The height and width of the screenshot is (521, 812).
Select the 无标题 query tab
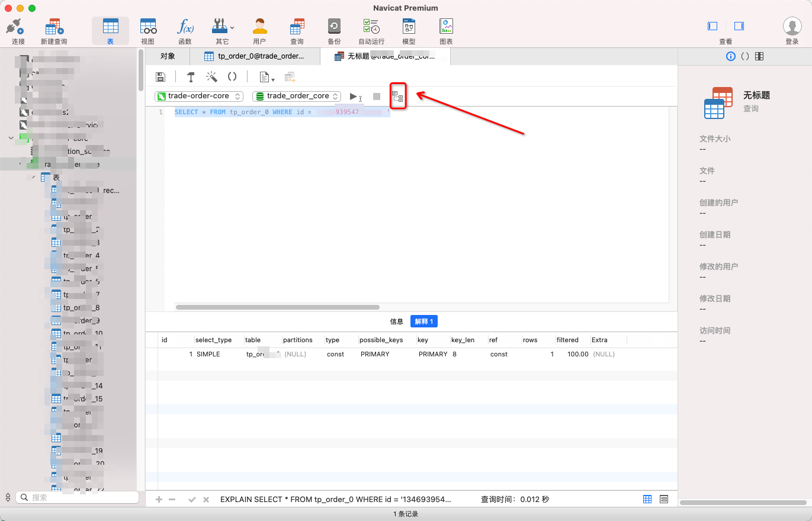(385, 56)
